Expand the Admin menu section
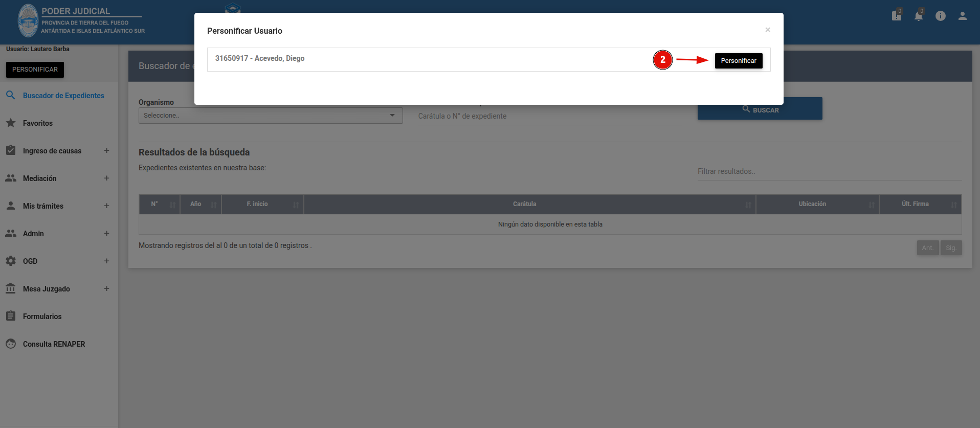The height and width of the screenshot is (428, 980). [x=106, y=233]
